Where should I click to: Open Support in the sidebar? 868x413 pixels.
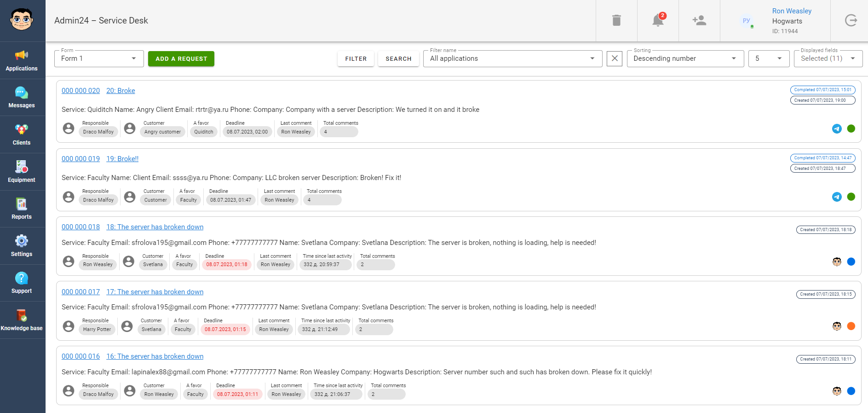(22, 283)
